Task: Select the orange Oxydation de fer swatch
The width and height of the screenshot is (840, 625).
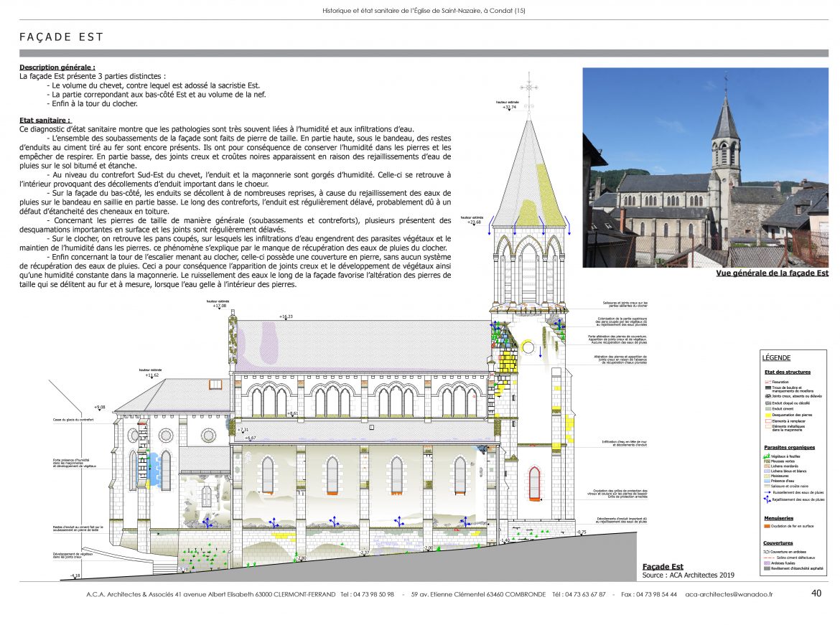Action: 767,526
